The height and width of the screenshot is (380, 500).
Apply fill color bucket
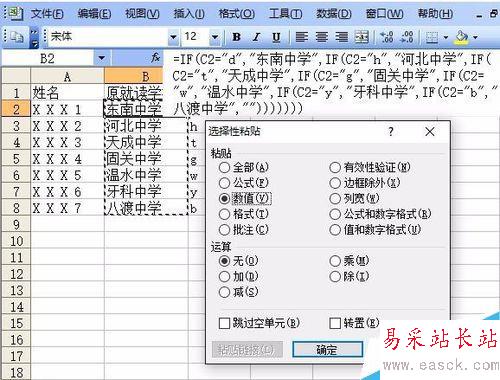point(461,37)
